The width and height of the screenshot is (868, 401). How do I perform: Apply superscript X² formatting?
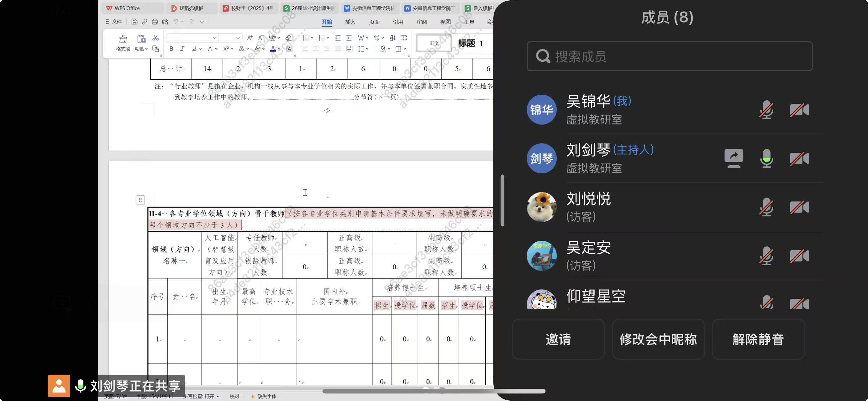[226, 49]
